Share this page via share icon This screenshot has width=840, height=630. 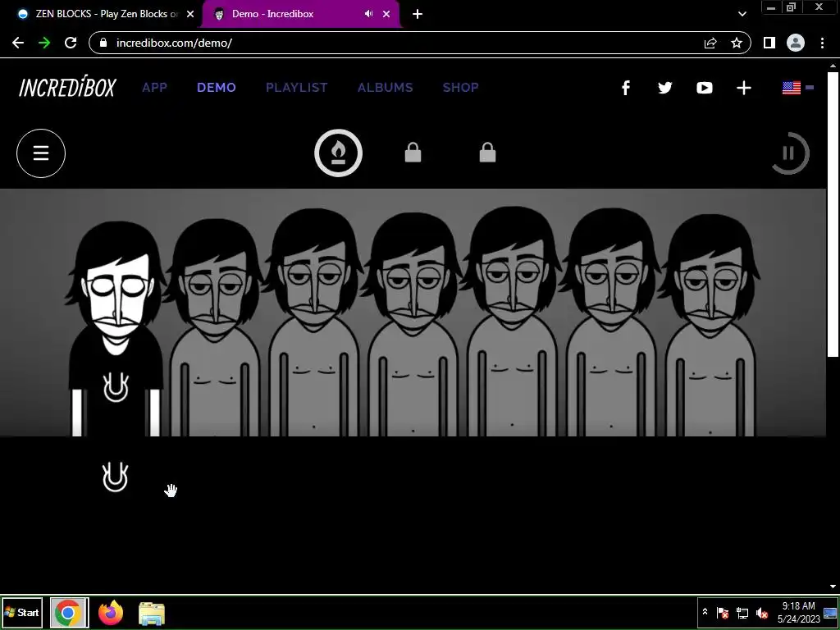point(710,43)
